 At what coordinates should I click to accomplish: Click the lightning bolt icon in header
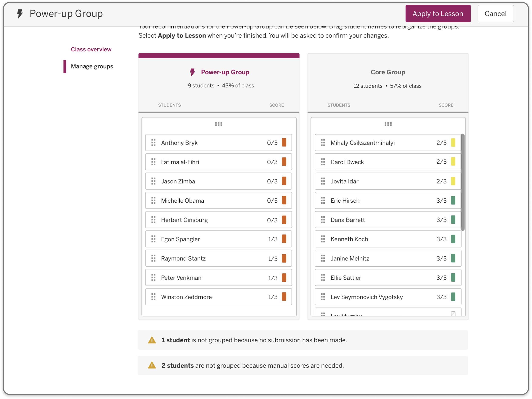[x=20, y=14]
